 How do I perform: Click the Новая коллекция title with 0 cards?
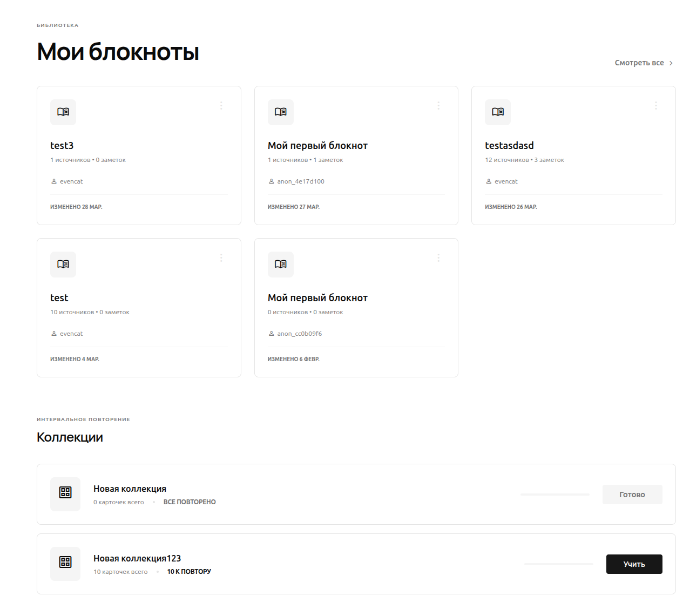[x=130, y=489]
